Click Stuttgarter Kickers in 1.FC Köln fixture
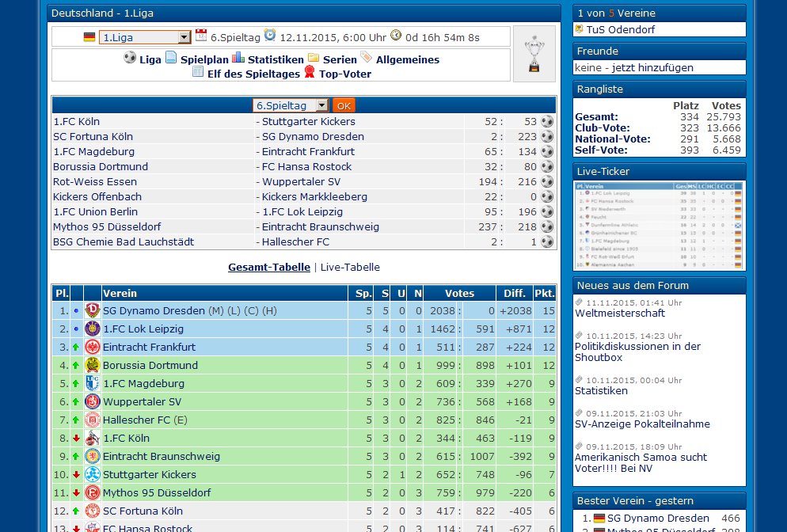This screenshot has height=532, width=787. (x=308, y=121)
